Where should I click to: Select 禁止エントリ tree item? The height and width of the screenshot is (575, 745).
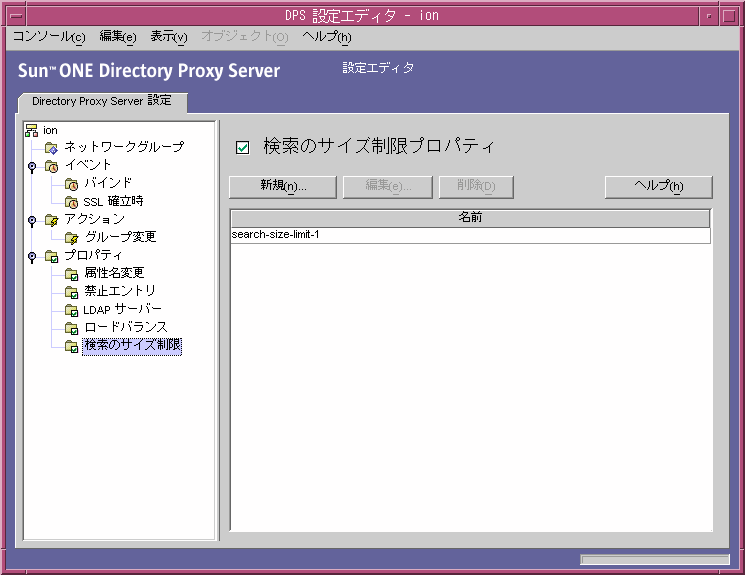pos(120,291)
